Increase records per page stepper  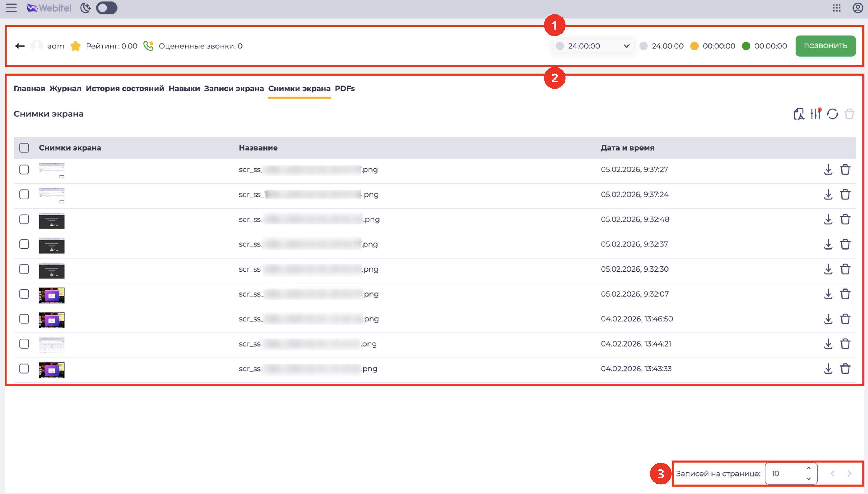808,468
